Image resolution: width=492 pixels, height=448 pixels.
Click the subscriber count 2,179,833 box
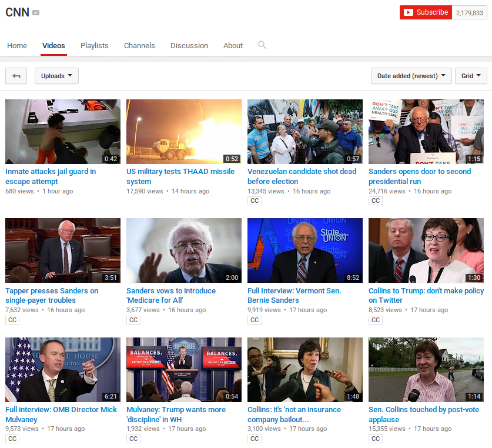[x=469, y=13]
